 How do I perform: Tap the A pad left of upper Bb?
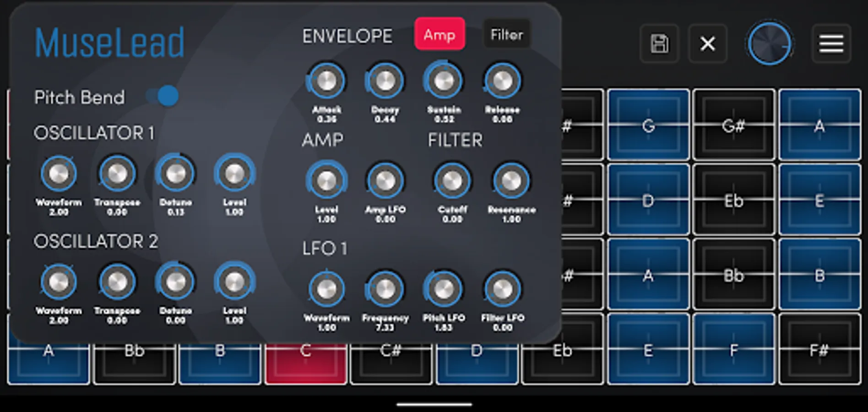648,275
